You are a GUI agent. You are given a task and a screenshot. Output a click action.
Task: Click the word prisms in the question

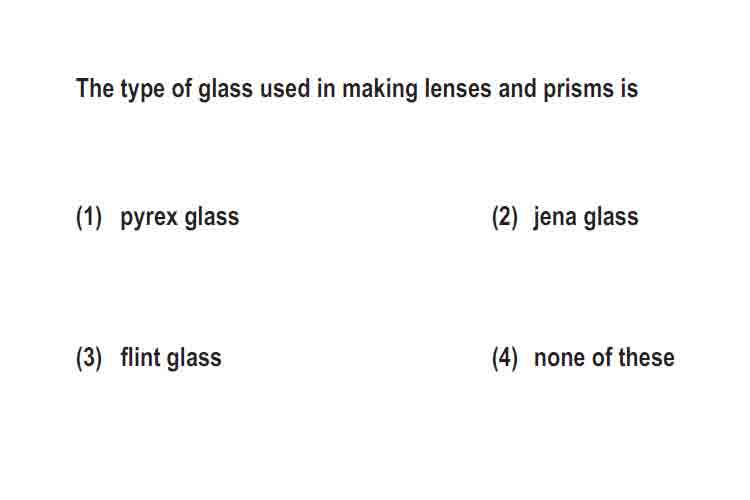tap(578, 89)
